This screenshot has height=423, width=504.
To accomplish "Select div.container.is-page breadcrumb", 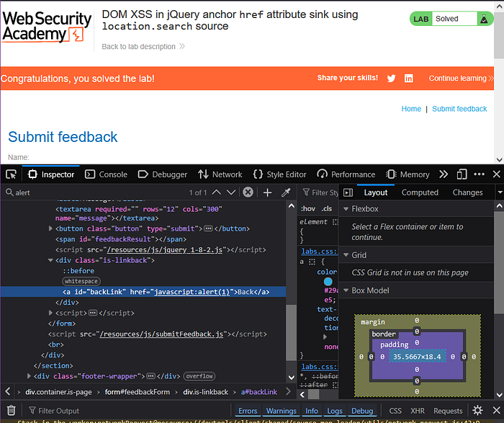I will coord(58,392).
